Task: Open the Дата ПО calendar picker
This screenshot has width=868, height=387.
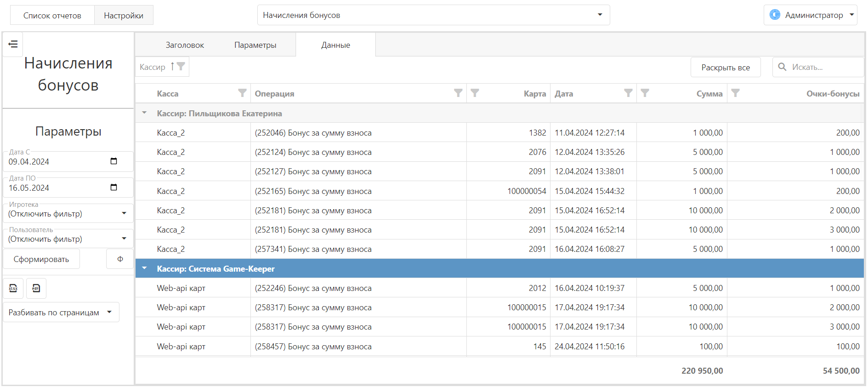Action: [114, 188]
